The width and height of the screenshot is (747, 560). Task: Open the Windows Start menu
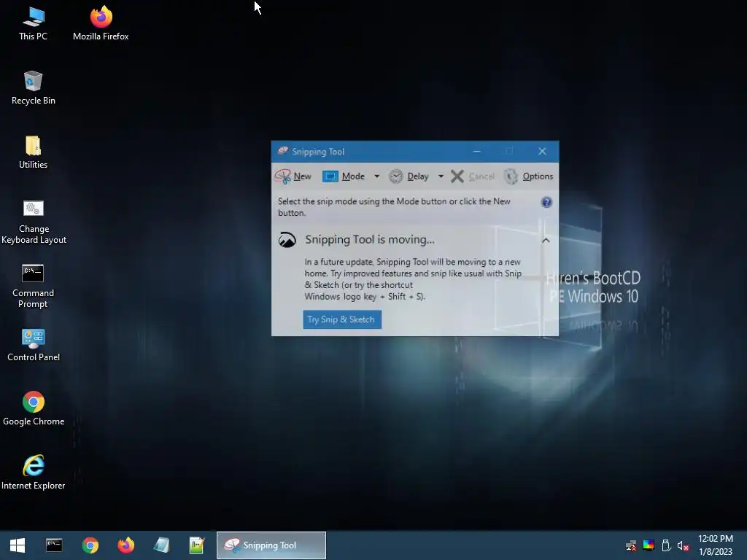[x=18, y=545]
